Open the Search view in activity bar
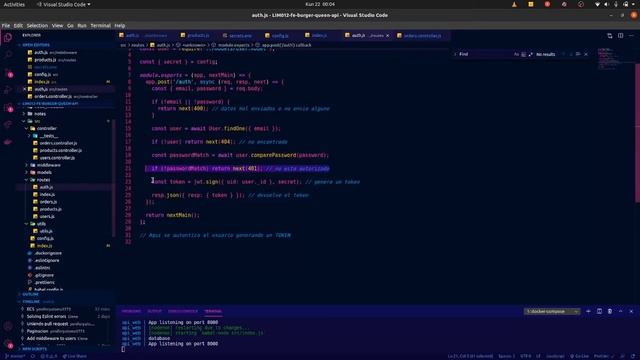 pyautogui.click(x=8, y=55)
